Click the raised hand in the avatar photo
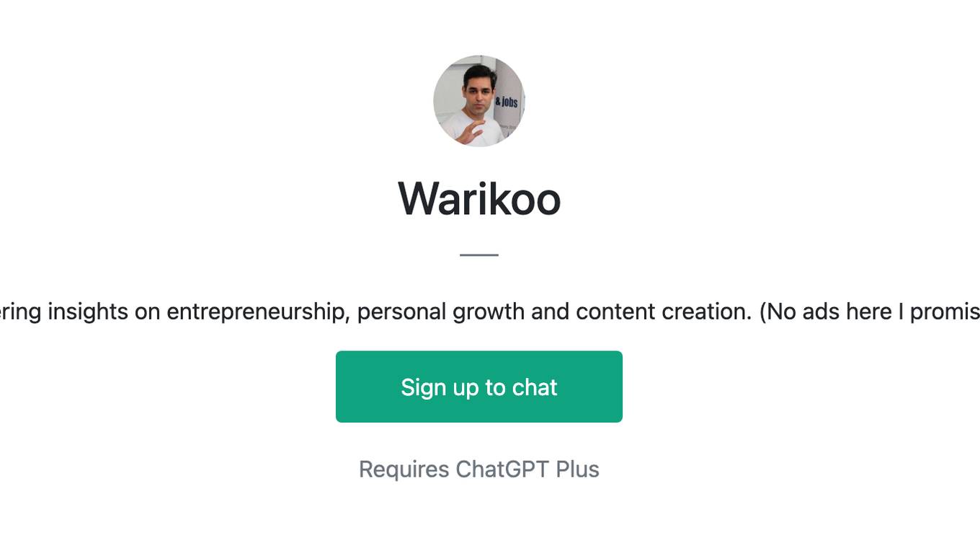The width and height of the screenshot is (980, 551). pyautogui.click(x=469, y=133)
